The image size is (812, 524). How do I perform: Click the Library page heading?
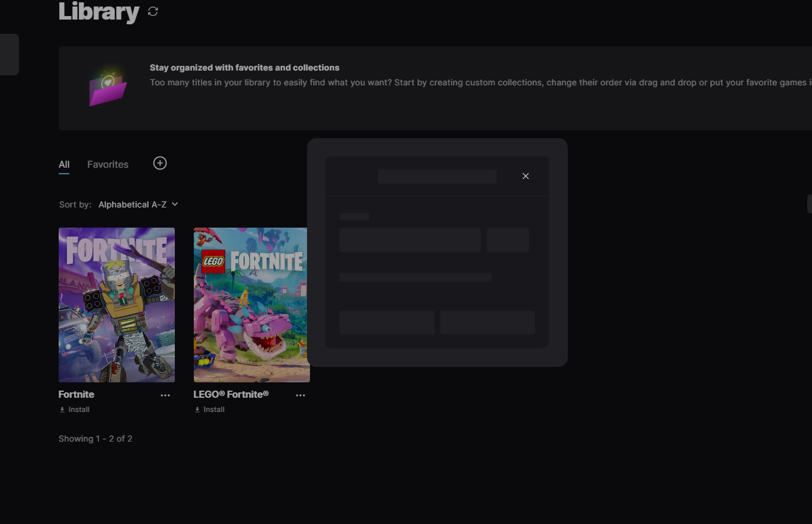(99, 11)
